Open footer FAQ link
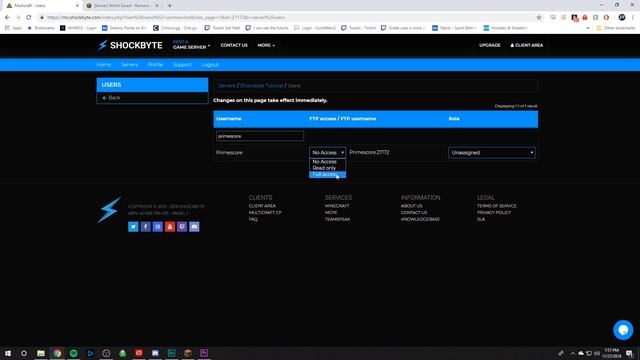The width and height of the screenshot is (640, 360). pos(253,219)
